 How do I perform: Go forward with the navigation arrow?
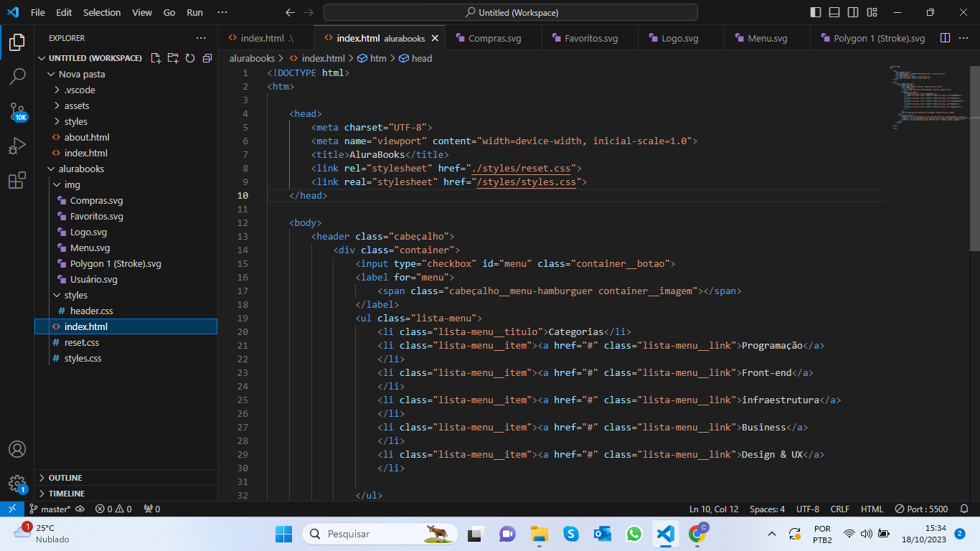309,12
